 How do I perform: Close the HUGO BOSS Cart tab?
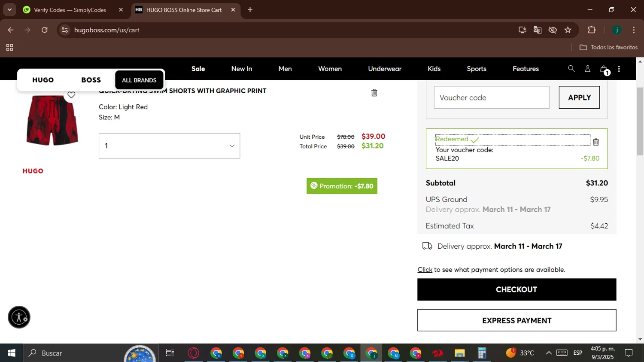tap(233, 10)
